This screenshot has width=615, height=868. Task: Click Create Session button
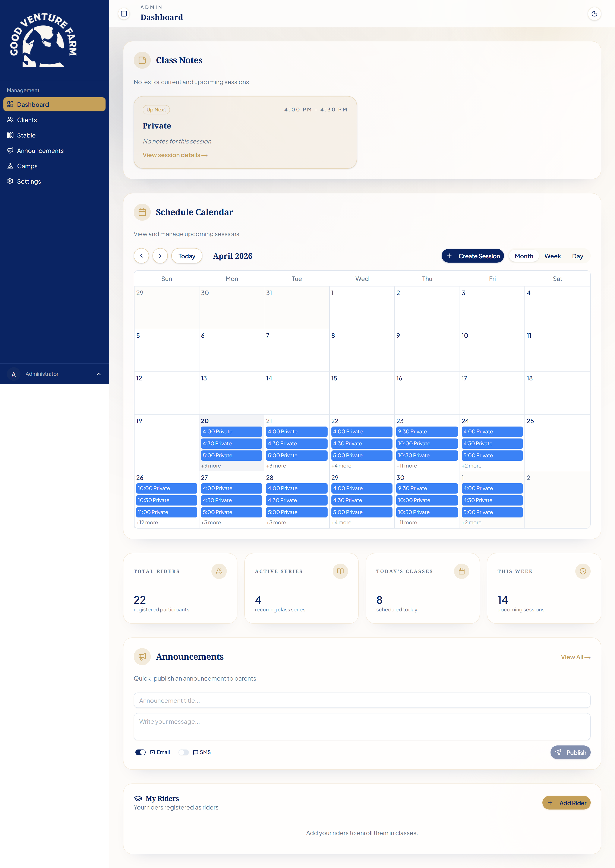click(473, 256)
